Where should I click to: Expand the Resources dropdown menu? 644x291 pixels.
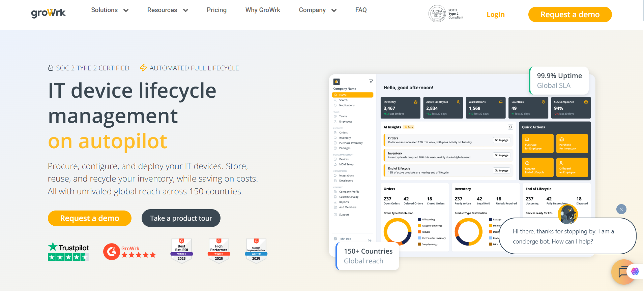click(x=167, y=10)
